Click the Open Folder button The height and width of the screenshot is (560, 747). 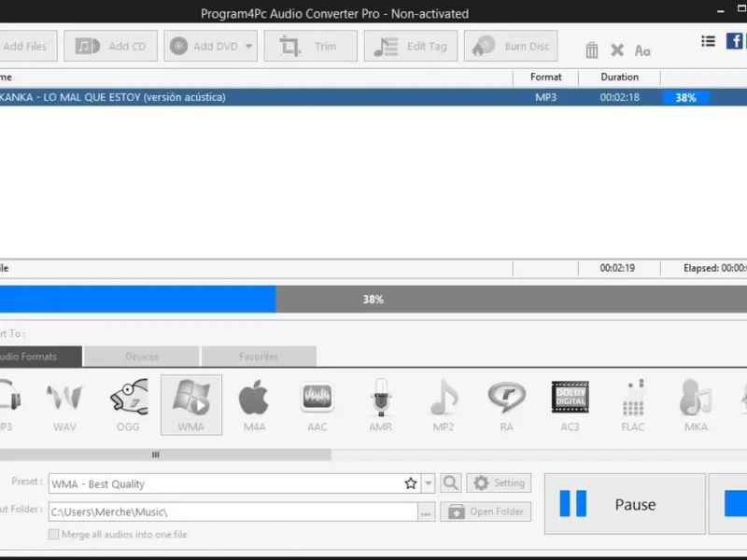click(486, 511)
